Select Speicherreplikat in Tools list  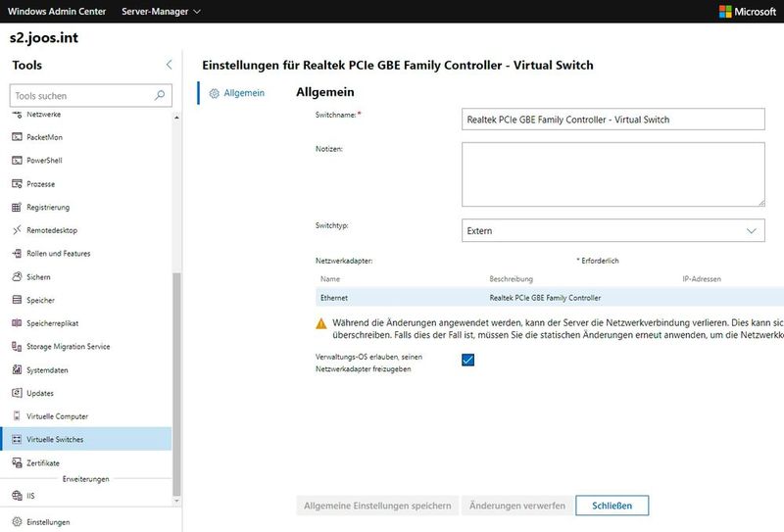tap(53, 323)
